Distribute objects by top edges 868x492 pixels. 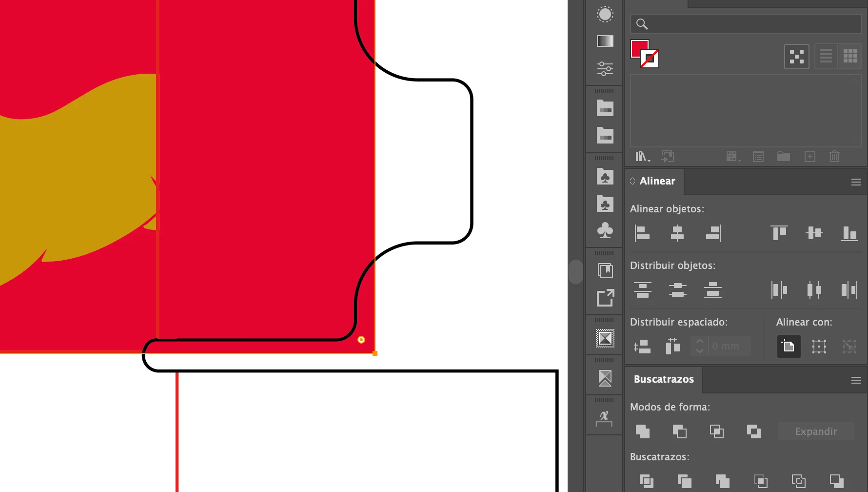[x=643, y=290]
